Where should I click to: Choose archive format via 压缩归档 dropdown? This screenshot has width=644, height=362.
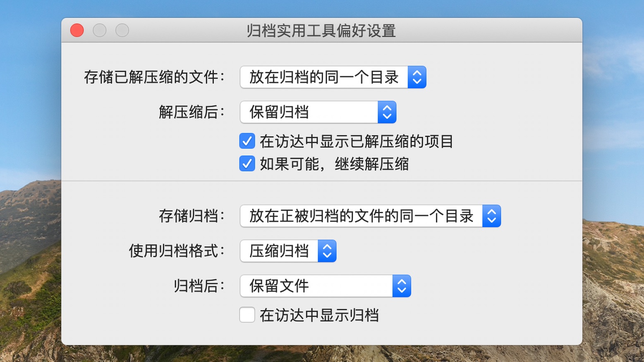coord(288,251)
